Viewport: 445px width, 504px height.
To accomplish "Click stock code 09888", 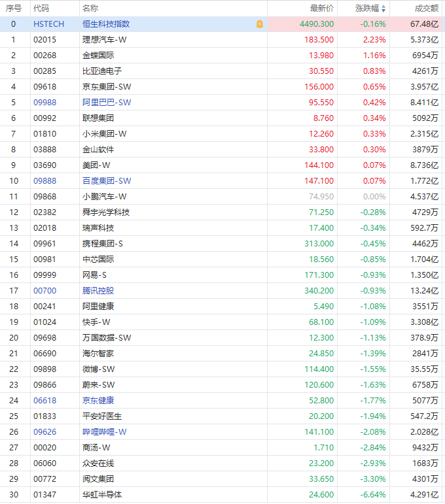I will click(x=44, y=181).
